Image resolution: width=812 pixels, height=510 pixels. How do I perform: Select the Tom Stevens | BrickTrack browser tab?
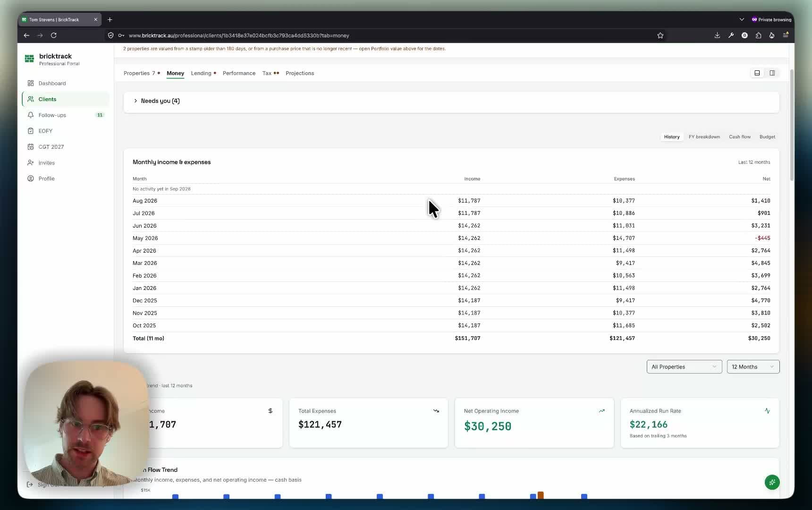60,20
